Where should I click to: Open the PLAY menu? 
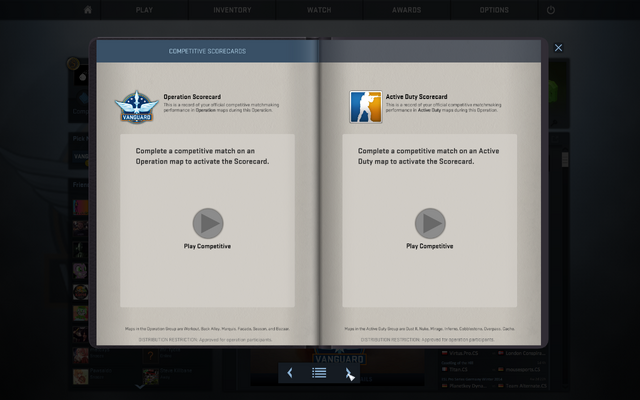[x=144, y=10]
